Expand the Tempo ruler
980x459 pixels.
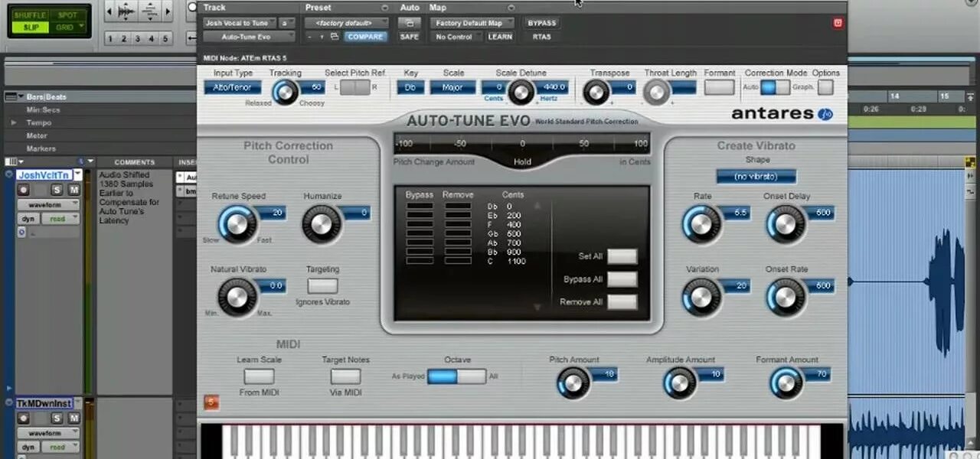(14, 122)
